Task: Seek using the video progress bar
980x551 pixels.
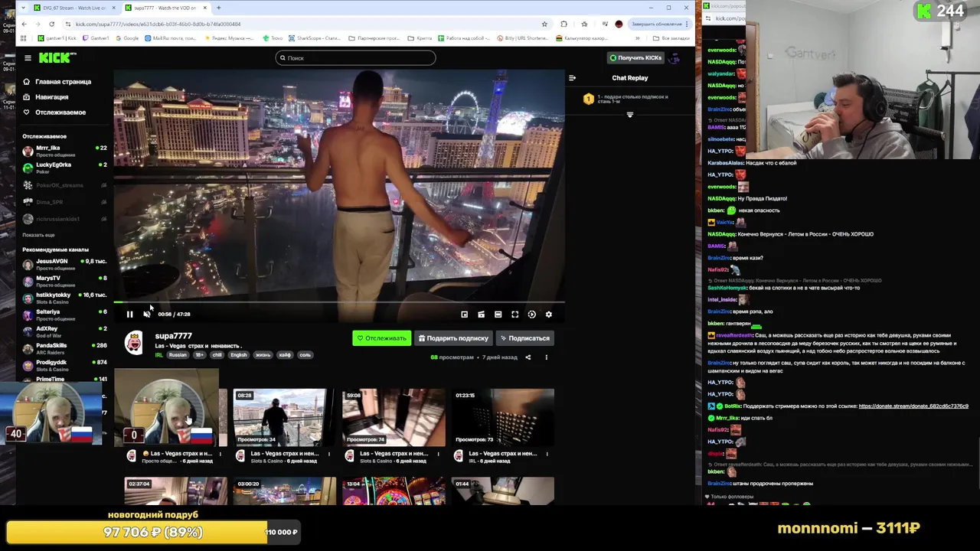Action: pyautogui.click(x=339, y=302)
